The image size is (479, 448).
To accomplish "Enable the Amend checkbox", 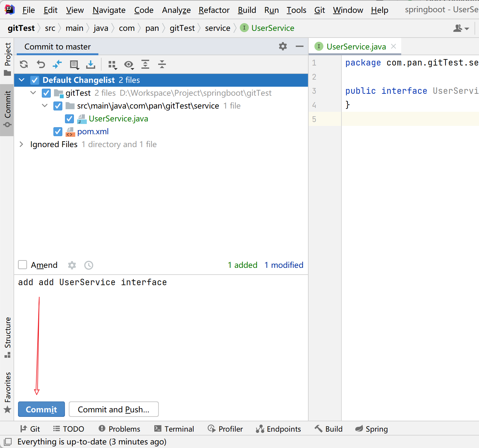I will coord(23,265).
